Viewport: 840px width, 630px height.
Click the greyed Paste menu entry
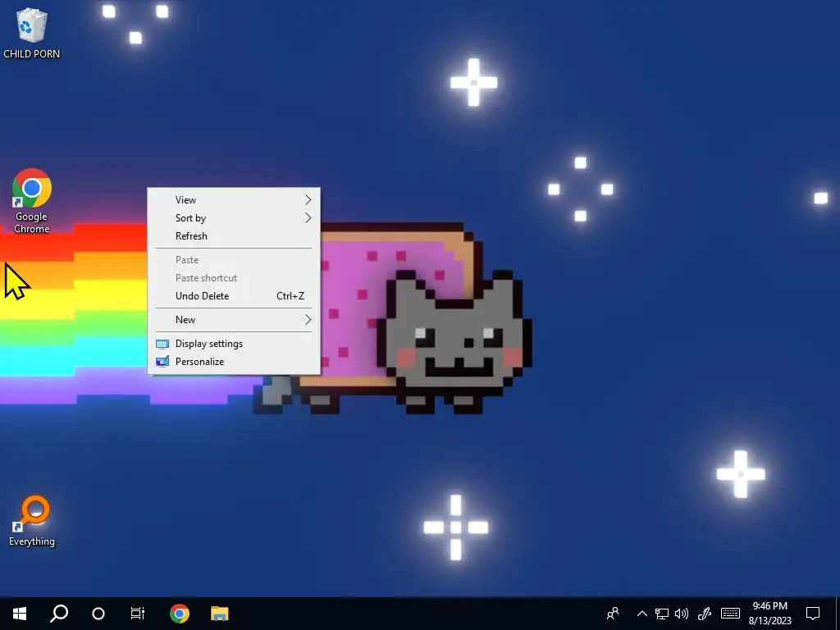[x=234, y=260]
